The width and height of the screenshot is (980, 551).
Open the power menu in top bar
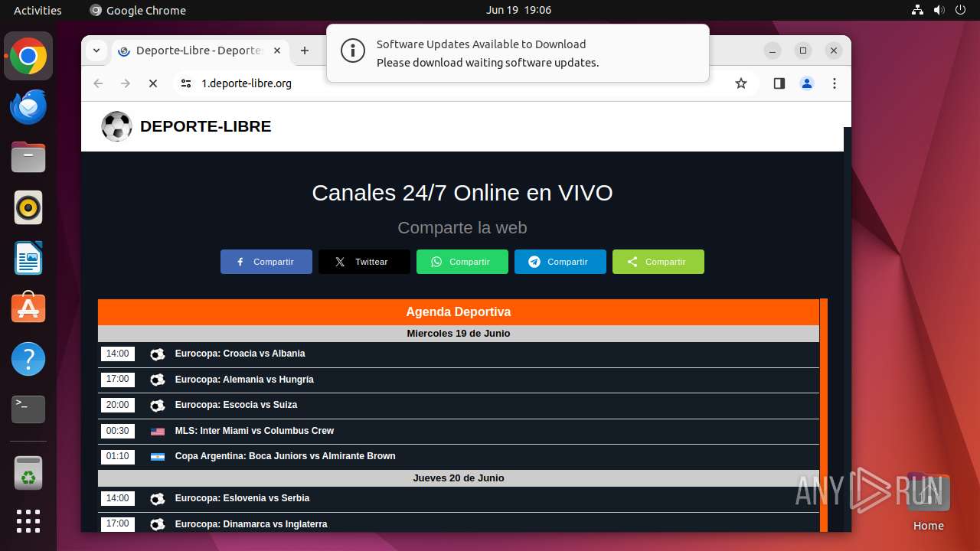click(x=961, y=10)
